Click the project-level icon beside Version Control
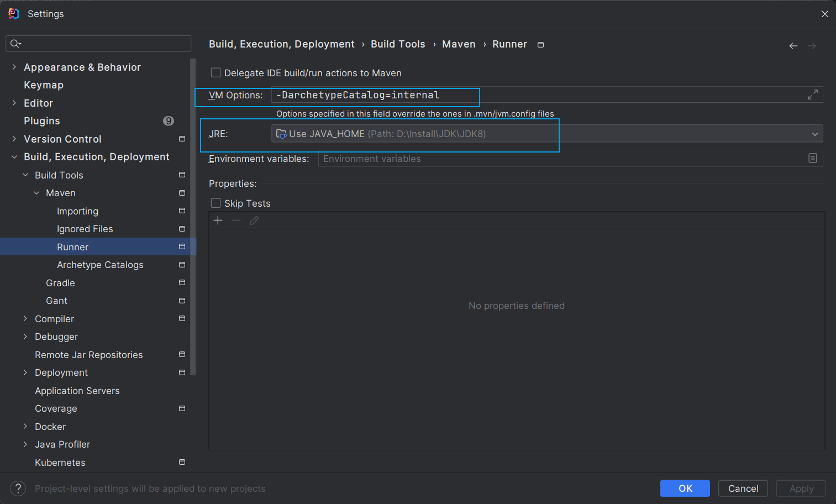This screenshot has width=836, height=504. [x=182, y=139]
